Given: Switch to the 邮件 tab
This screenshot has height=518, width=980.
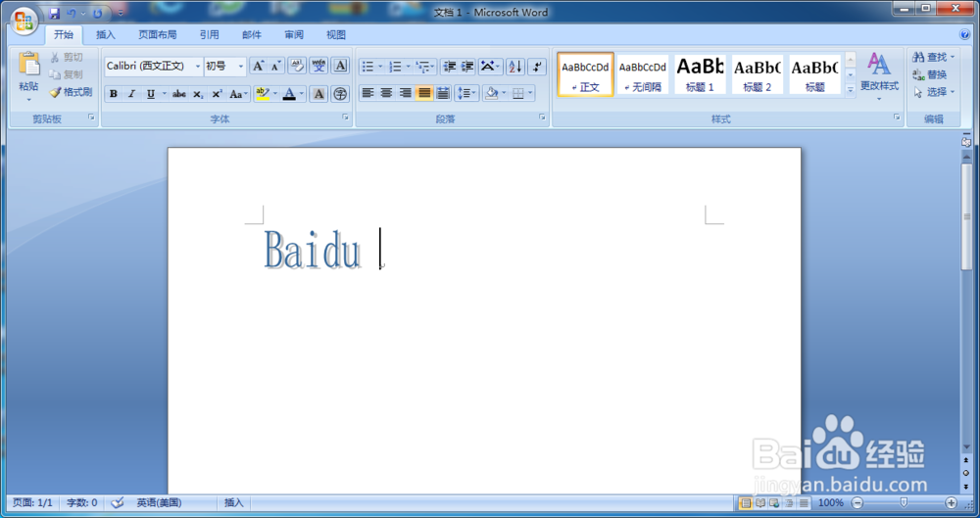Looking at the screenshot, I should click(x=252, y=35).
